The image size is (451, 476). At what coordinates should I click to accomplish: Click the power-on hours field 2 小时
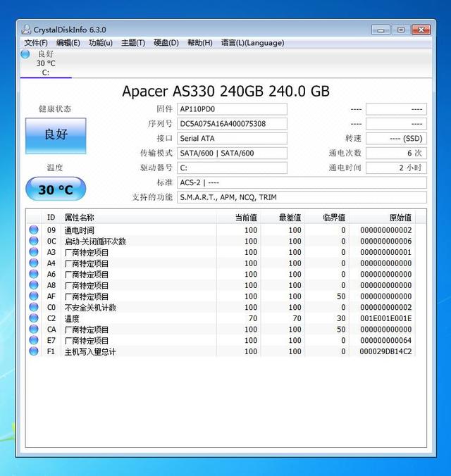[x=396, y=168]
